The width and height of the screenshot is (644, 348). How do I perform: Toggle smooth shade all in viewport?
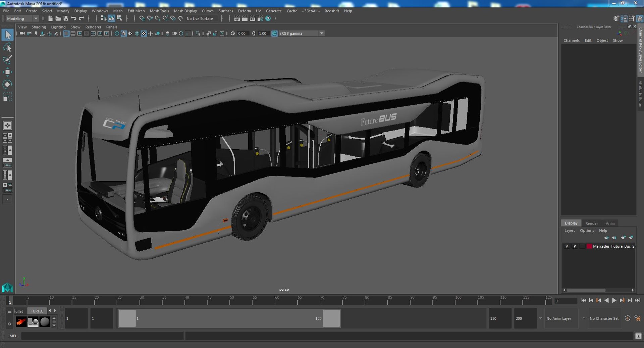pos(123,34)
